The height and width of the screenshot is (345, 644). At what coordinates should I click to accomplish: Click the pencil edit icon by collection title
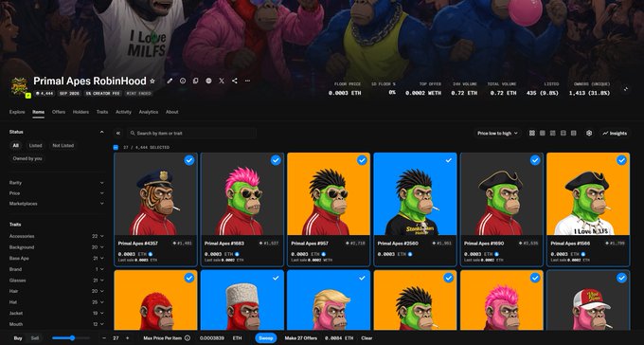click(x=170, y=81)
